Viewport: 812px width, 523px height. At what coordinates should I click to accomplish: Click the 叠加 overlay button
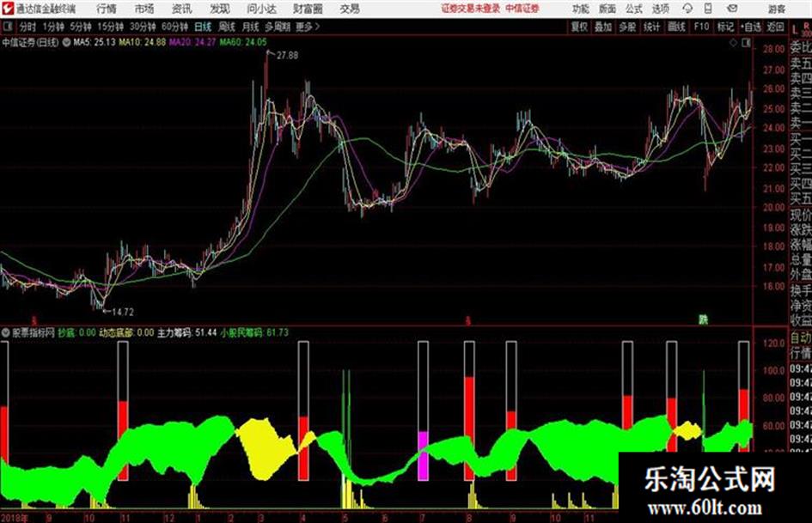click(603, 27)
